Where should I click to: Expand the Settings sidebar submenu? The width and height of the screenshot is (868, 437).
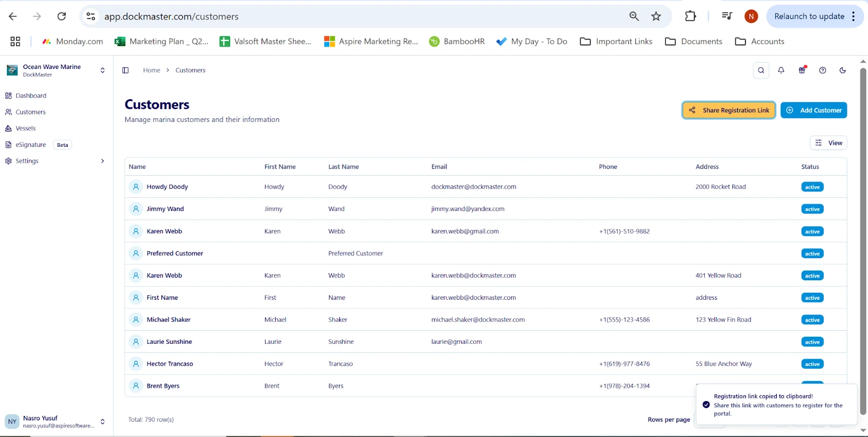pos(102,161)
